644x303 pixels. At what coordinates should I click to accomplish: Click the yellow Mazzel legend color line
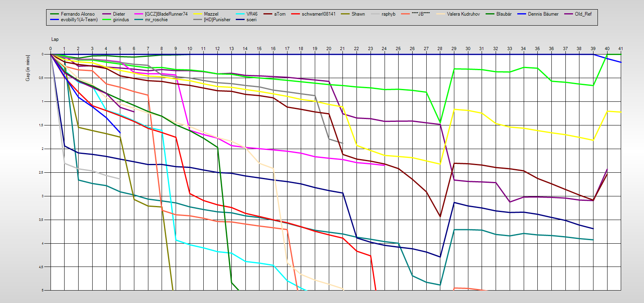[x=197, y=14]
